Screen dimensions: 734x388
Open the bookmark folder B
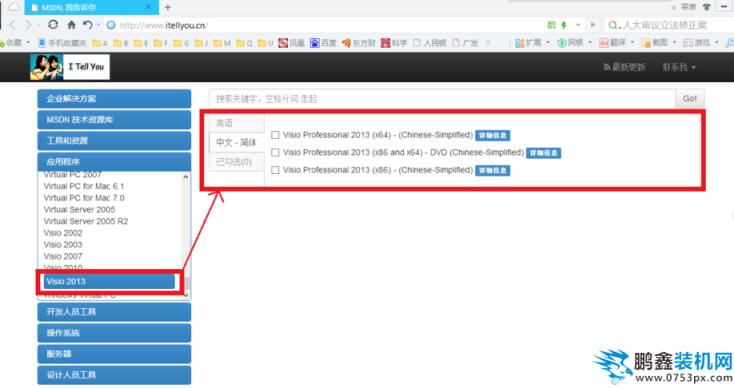(121, 43)
